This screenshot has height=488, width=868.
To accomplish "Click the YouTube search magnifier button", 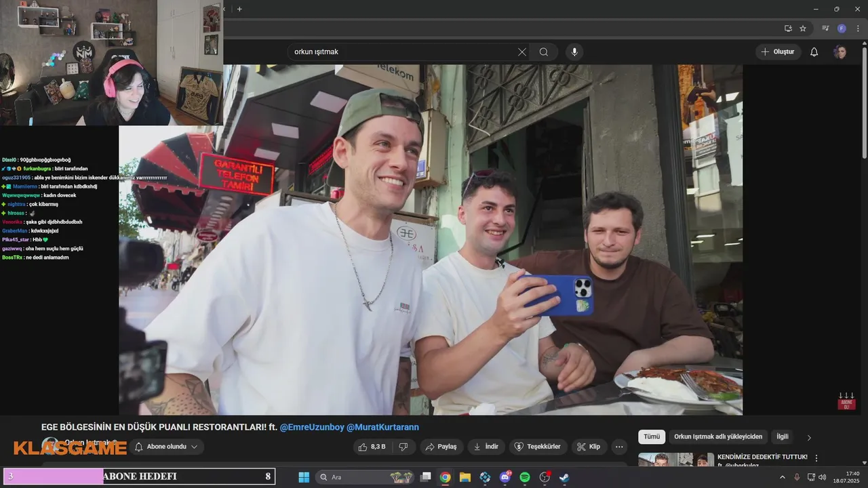I will (x=544, y=52).
